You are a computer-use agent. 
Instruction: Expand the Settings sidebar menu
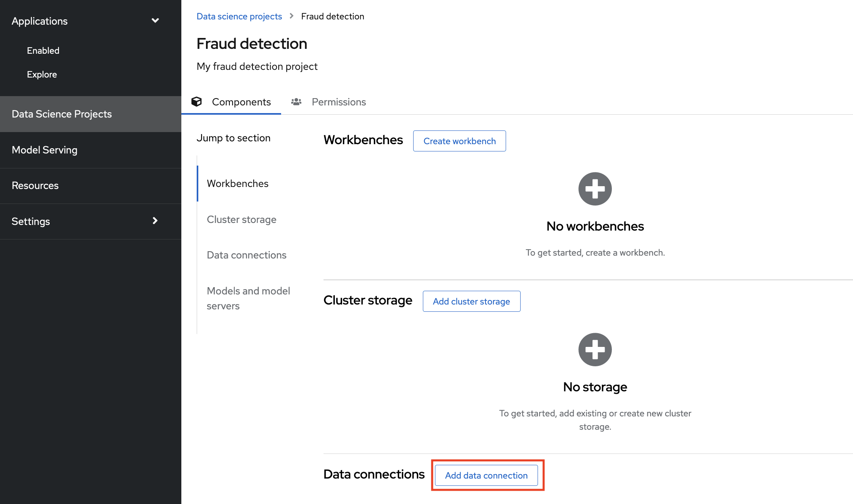point(155,221)
